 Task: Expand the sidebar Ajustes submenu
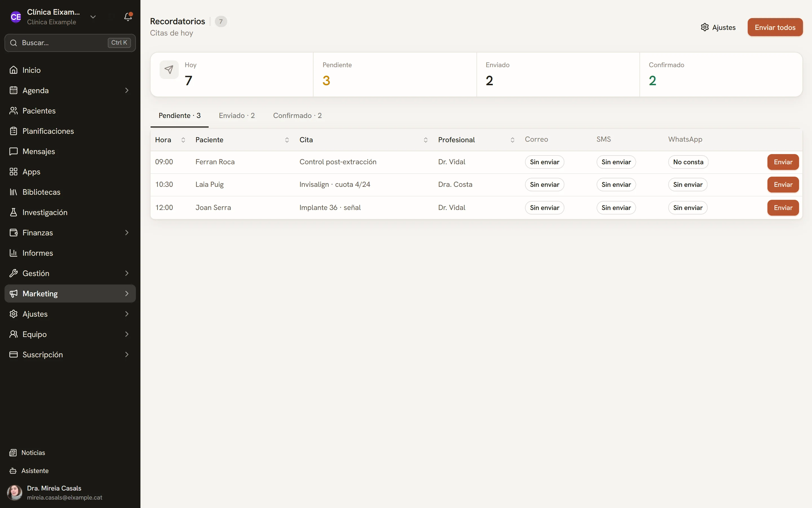click(x=127, y=314)
